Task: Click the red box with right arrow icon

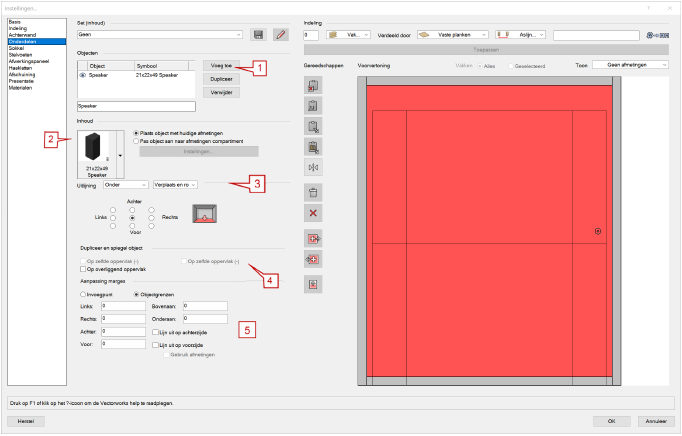Action: click(313, 238)
